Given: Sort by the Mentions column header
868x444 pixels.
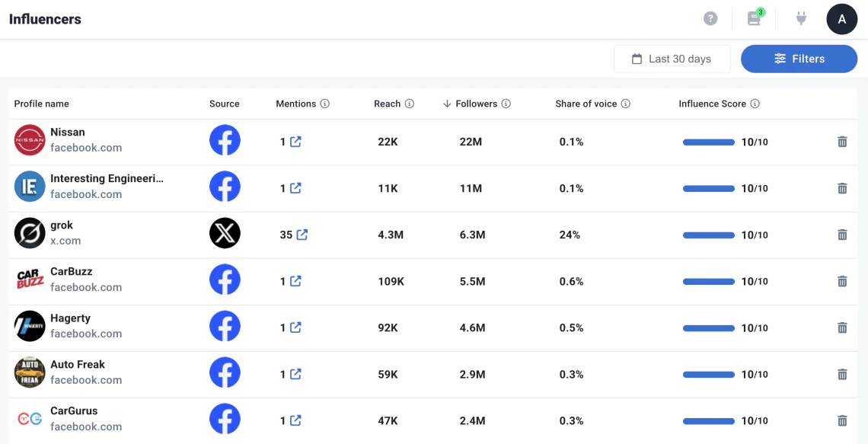Looking at the screenshot, I should 296,104.
